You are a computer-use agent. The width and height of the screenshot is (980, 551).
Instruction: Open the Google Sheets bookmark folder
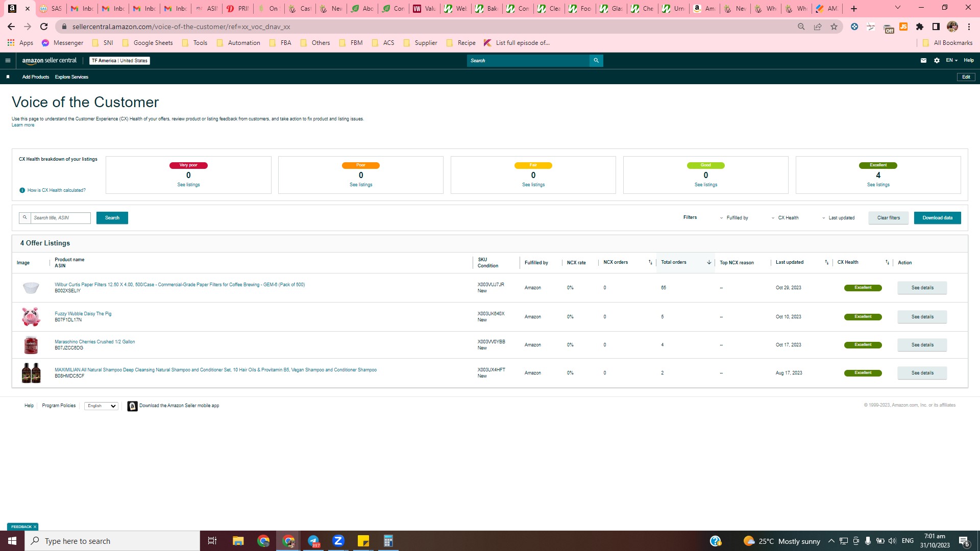pyautogui.click(x=148, y=43)
